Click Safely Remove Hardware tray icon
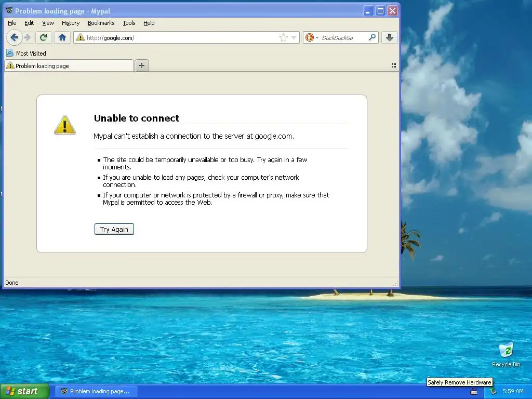 pos(493,391)
